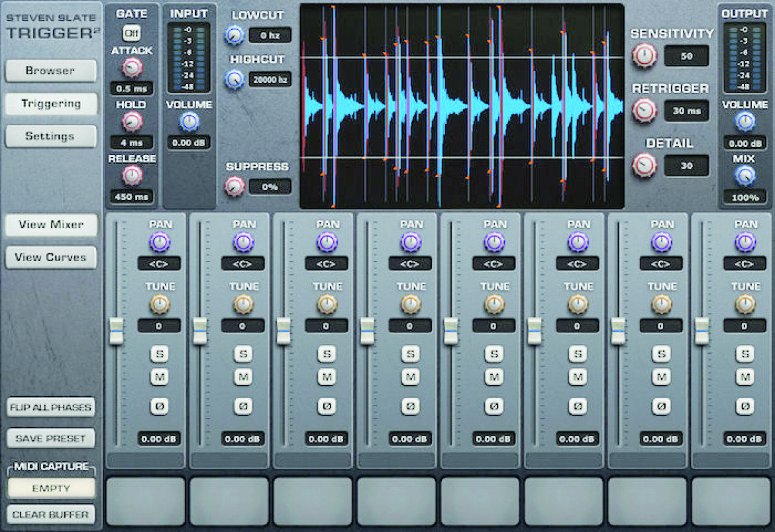Click the first empty sample pad

pos(146,502)
